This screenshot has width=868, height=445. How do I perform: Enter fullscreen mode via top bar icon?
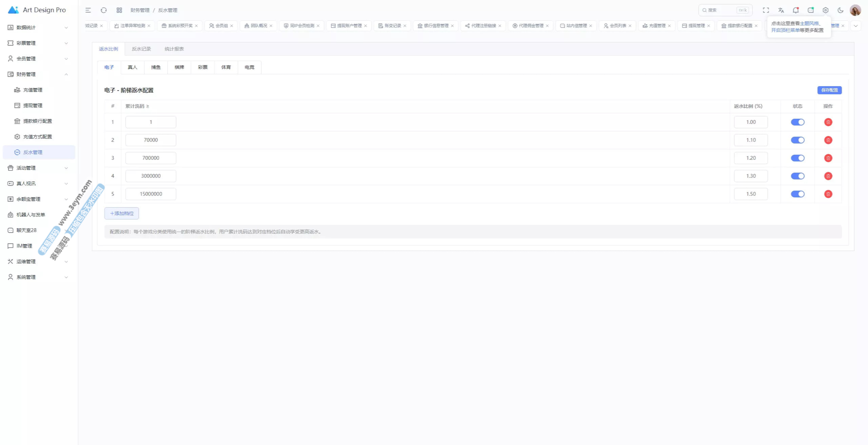(x=766, y=10)
